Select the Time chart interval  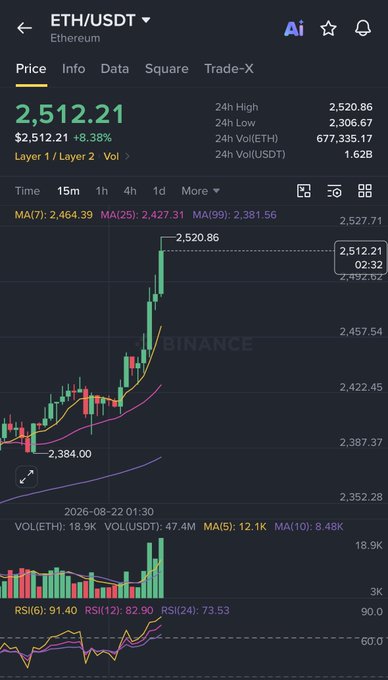pyautogui.click(x=27, y=191)
